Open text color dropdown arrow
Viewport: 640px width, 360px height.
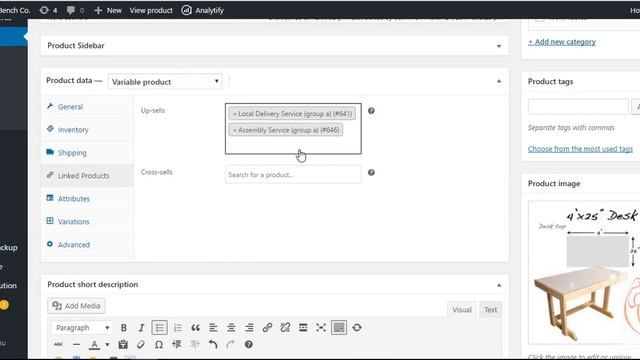pos(107,344)
